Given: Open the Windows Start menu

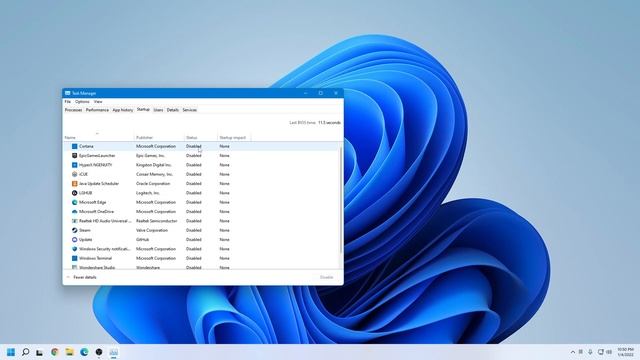Looking at the screenshot, I should point(11,352).
